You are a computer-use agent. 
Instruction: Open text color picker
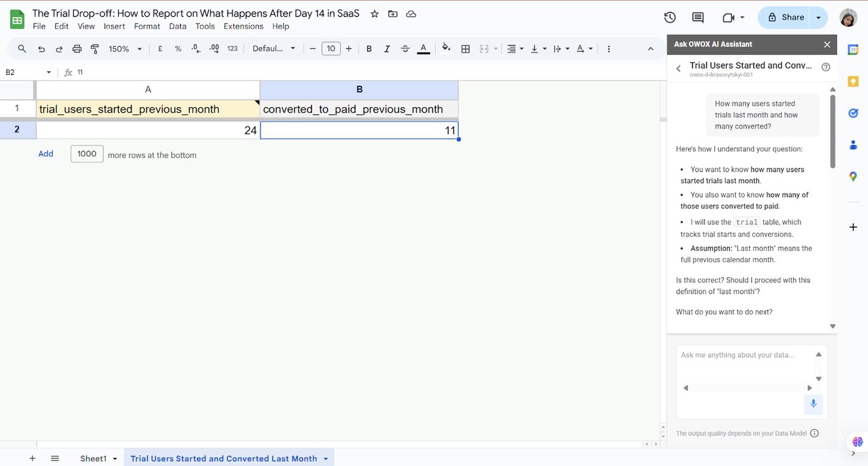pyautogui.click(x=424, y=48)
